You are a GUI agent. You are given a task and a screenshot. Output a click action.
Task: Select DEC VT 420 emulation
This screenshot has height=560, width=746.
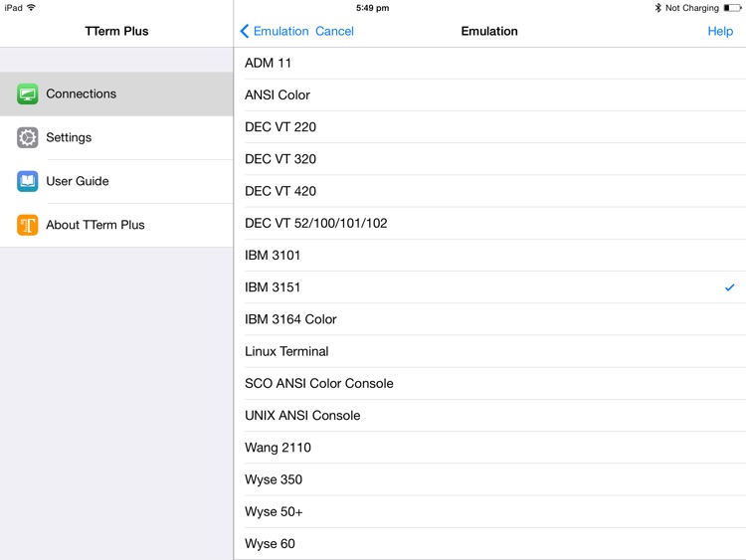pos(490,191)
